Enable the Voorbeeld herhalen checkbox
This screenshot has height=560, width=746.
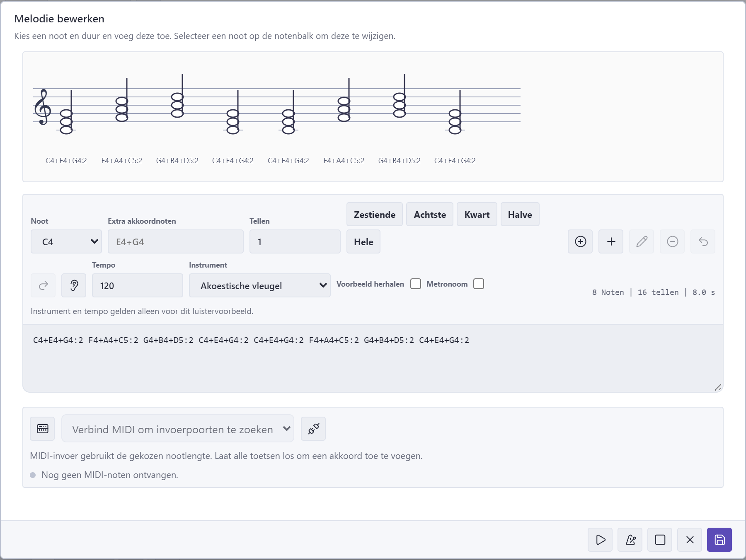coord(416,284)
